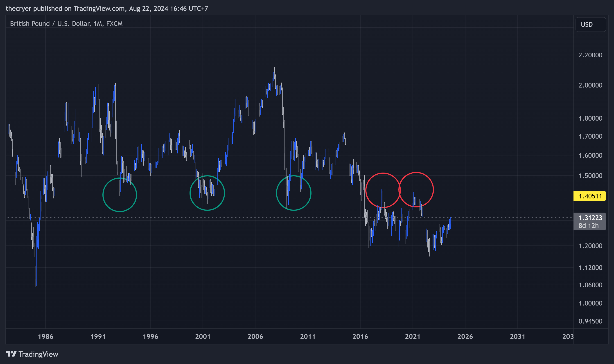Click the 2.20000 price axis label

[590, 55]
